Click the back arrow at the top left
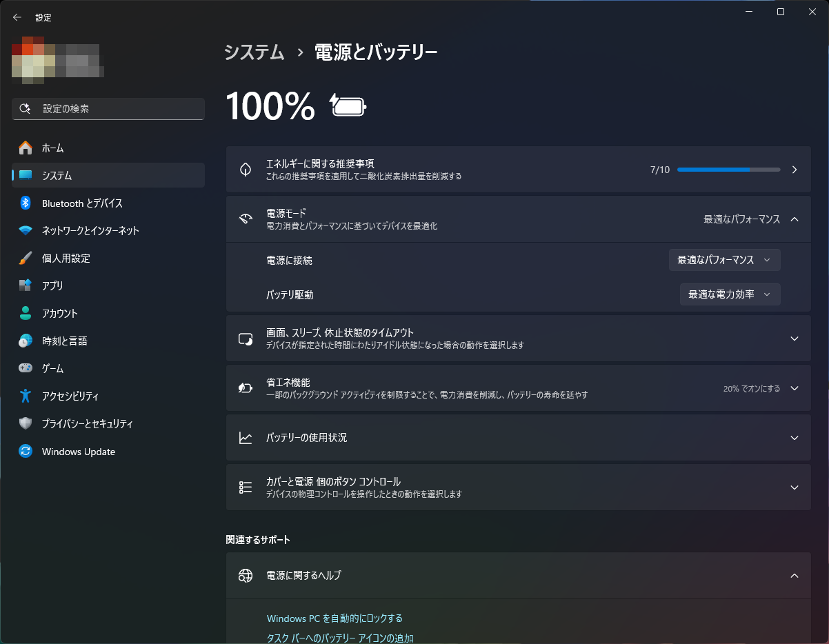The image size is (829, 644). [17, 17]
